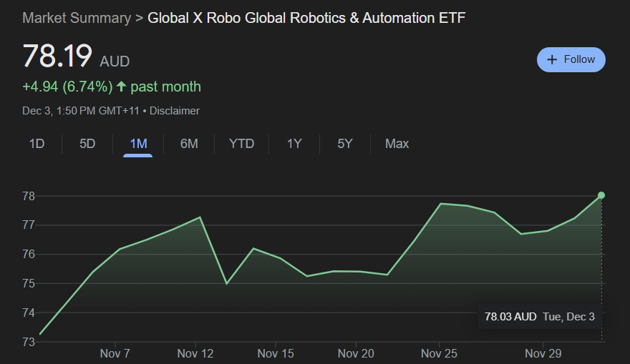Open the Disclaimer link
Viewport: 630px width, 364px height.
175,111
